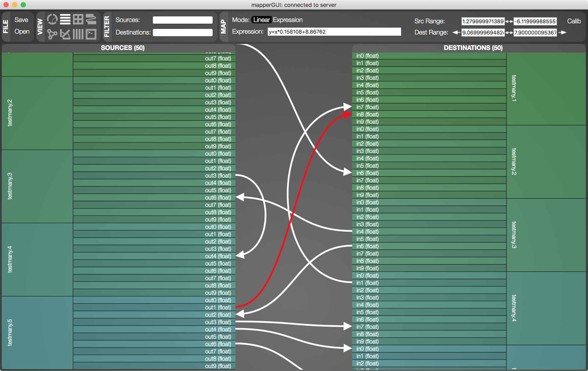Toggle destination minimum boundary arrow
Screen dimensions: 588x371
456,33
